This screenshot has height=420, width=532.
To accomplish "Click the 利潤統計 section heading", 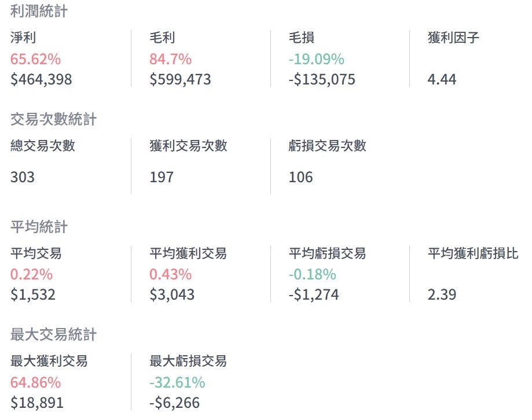I will tap(39, 11).
